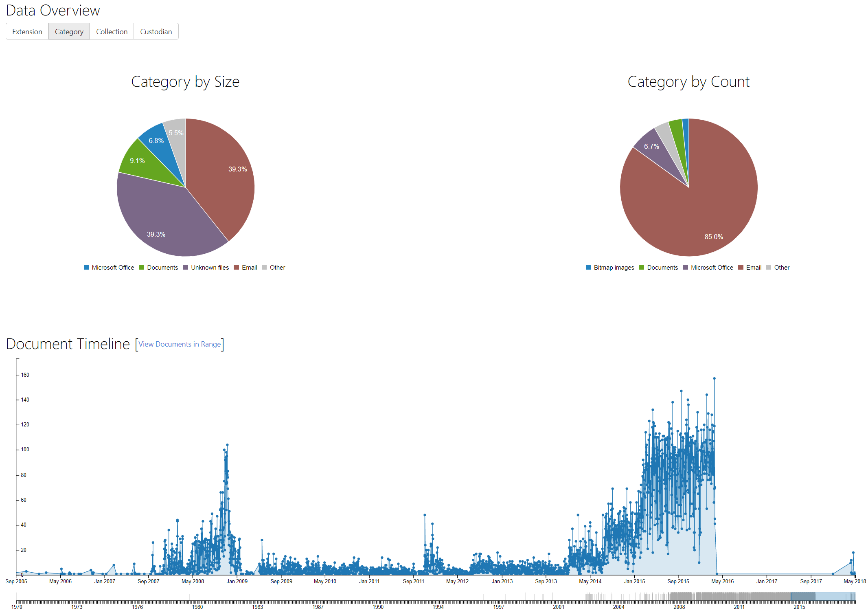868x615 pixels.
Task: Click the green Documents legend icon under Category by Size
Action: click(x=142, y=267)
